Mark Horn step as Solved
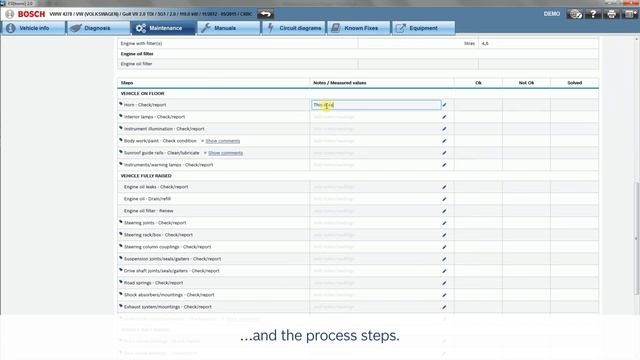 (x=574, y=105)
